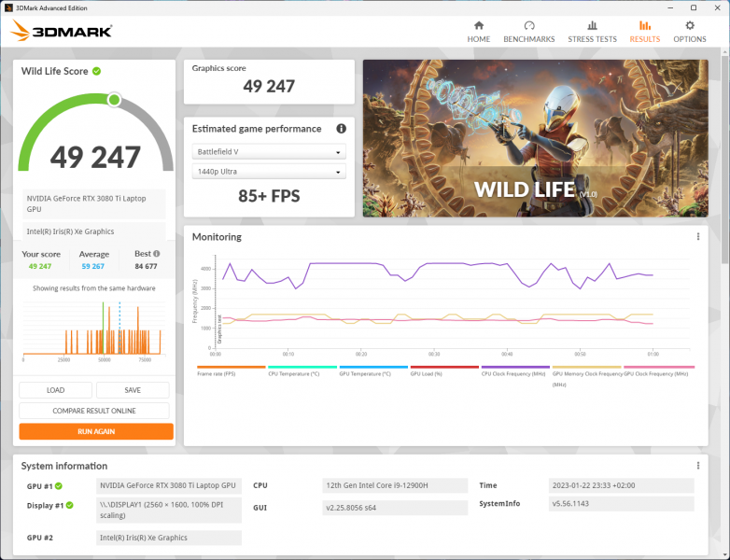The height and width of the screenshot is (560, 730).
Task: Open the 1440p Ultra resolution dropdown
Action: pyautogui.click(x=269, y=172)
